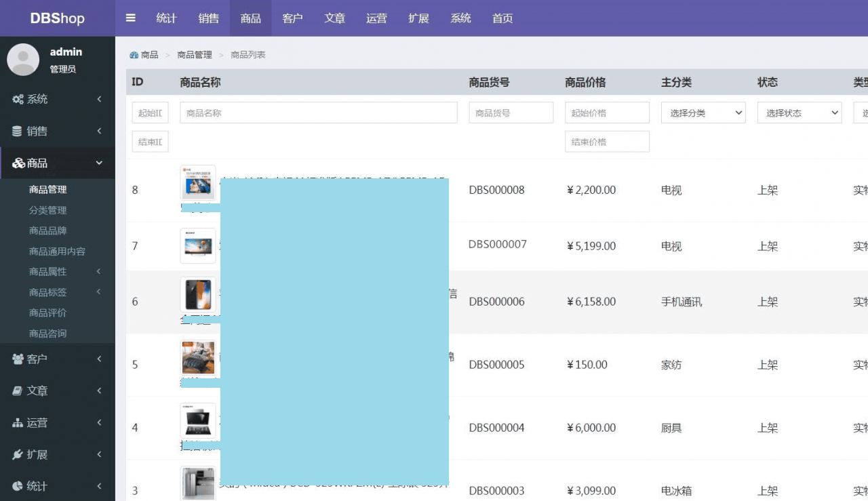Click thumbnail of product DBS000005
Screen dimensions: 868x501
pyautogui.click(x=198, y=358)
